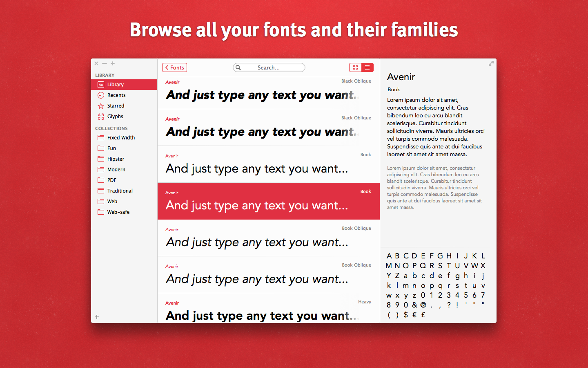Open the Hipster collection
This screenshot has width=588, height=368.
point(116,159)
